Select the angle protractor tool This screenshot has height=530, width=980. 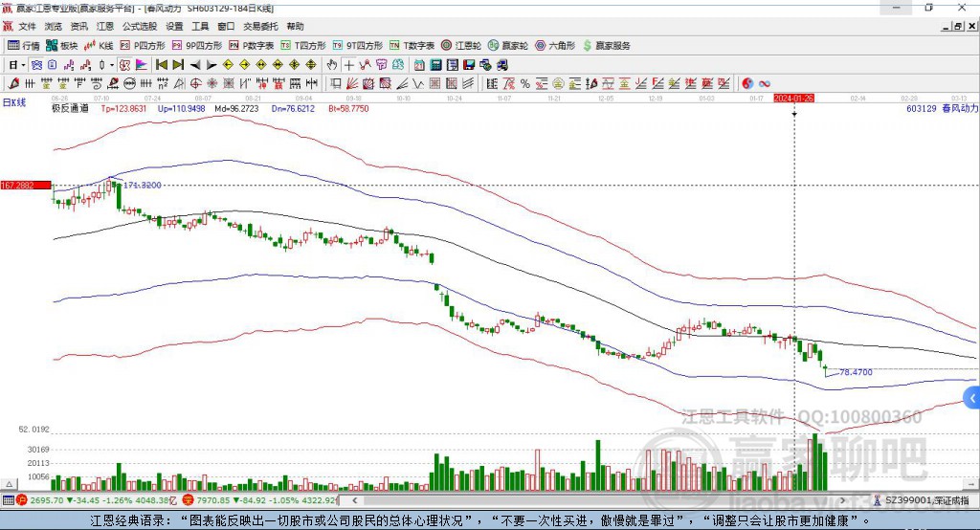(179, 84)
